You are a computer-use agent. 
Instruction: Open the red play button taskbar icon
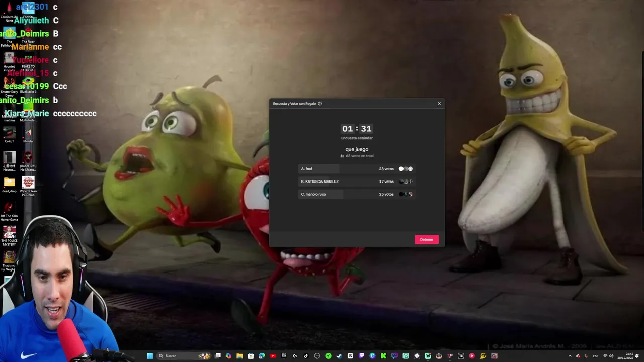(472, 356)
